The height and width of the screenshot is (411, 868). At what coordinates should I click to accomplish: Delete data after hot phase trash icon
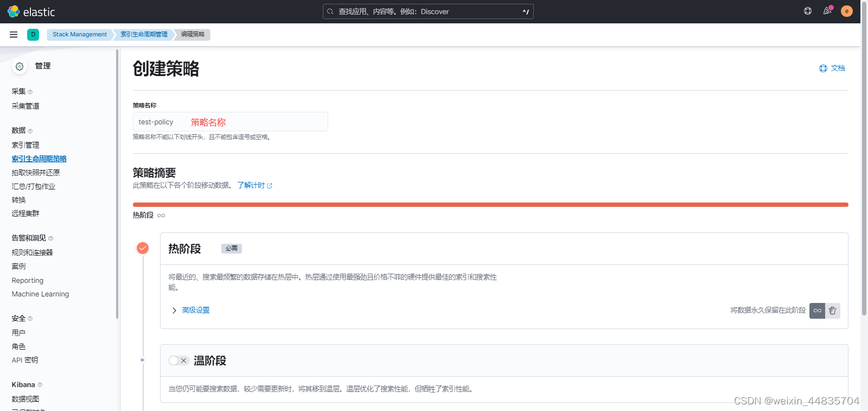[x=833, y=311]
